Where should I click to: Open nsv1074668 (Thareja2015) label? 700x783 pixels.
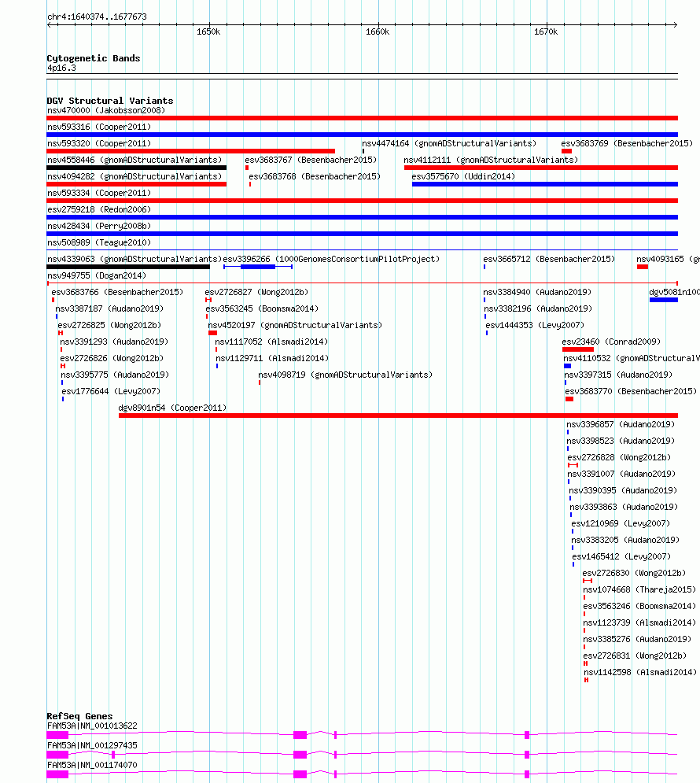point(639,589)
